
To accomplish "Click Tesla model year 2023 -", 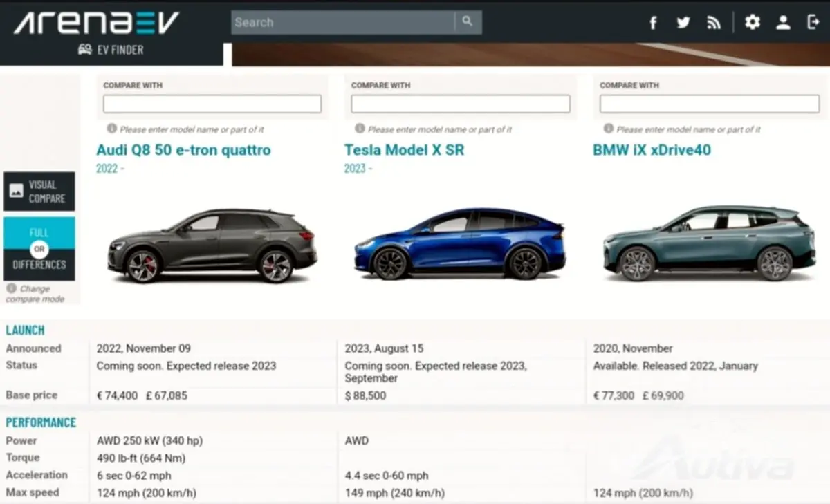I will (358, 169).
